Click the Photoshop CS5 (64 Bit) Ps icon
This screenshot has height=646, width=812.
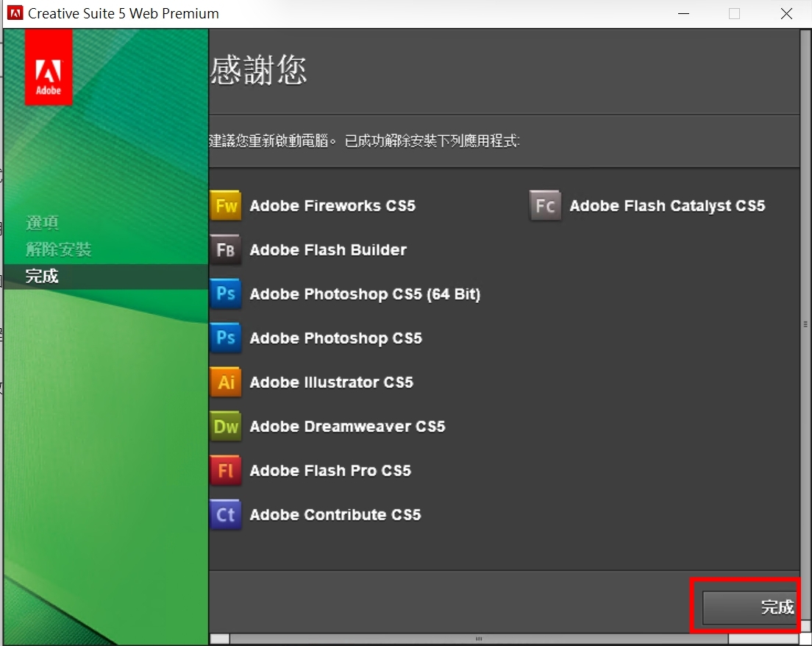coord(226,294)
